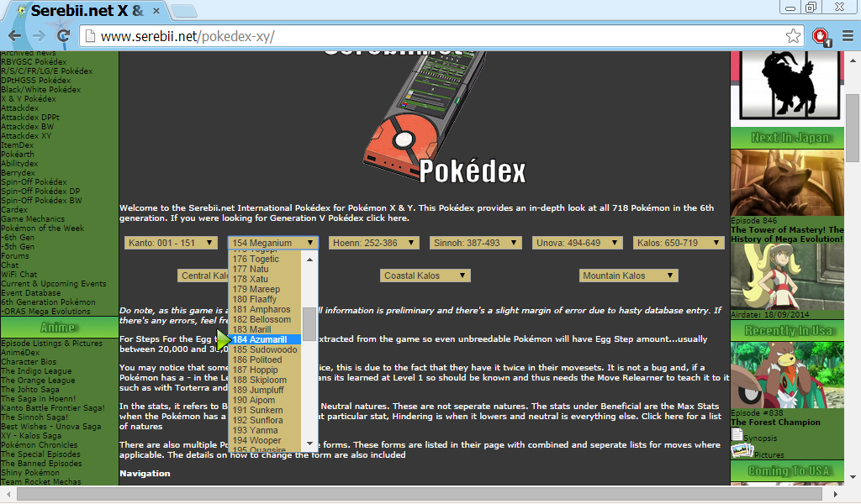Image resolution: width=861 pixels, height=504 pixels.
Task: Open a new browser tab
Action: (184, 11)
